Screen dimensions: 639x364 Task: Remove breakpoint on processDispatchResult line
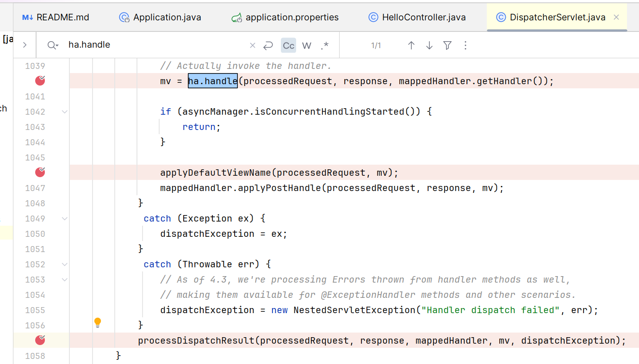pos(40,340)
